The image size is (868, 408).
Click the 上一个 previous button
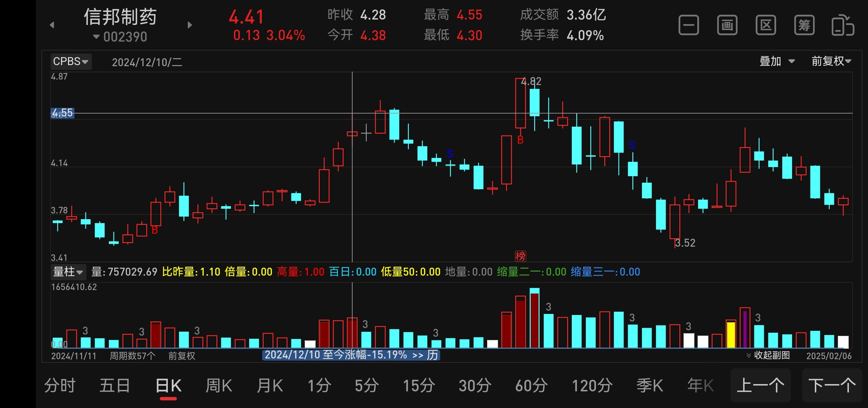761,386
